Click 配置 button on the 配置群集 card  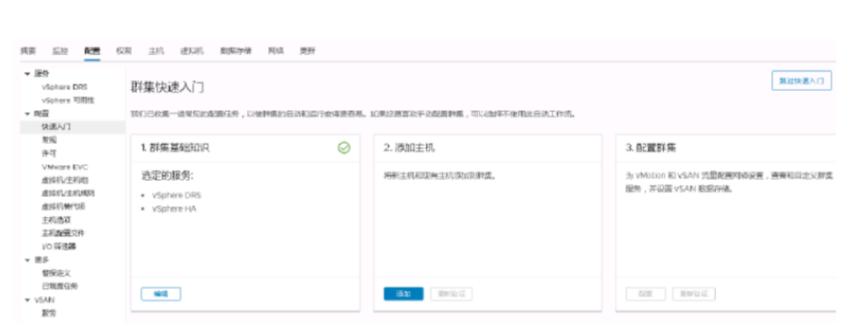click(x=646, y=294)
